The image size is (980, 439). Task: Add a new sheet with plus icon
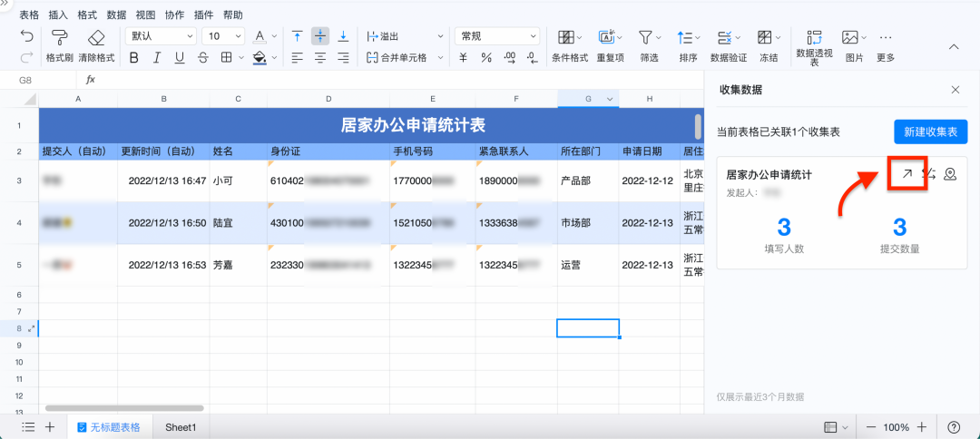tap(50, 427)
